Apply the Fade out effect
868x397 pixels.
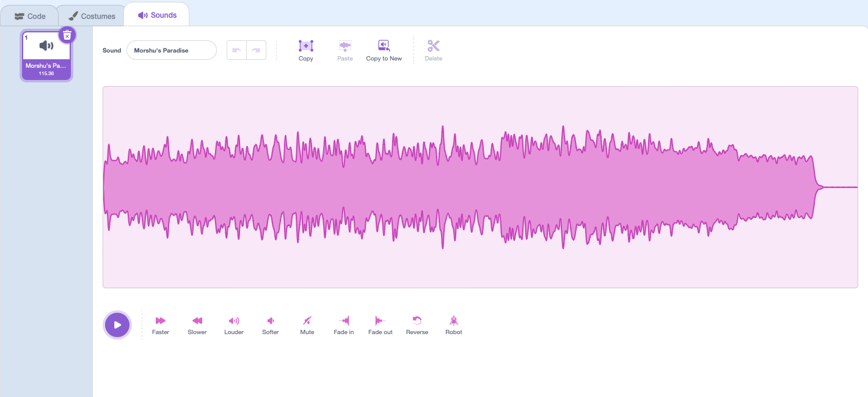[380, 321]
